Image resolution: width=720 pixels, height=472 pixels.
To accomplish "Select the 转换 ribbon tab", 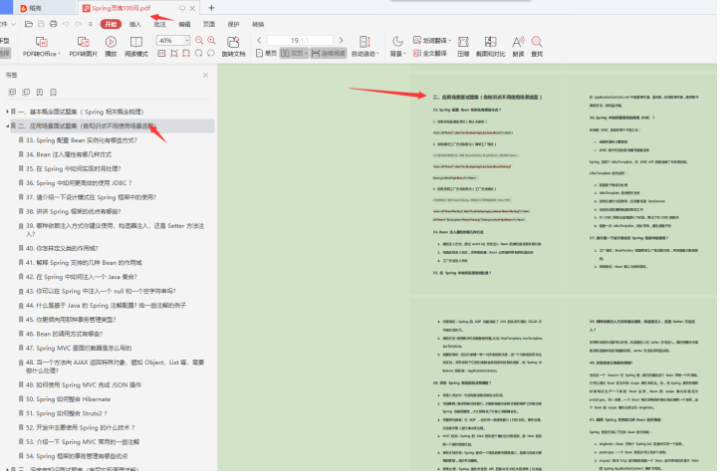I will [258, 24].
